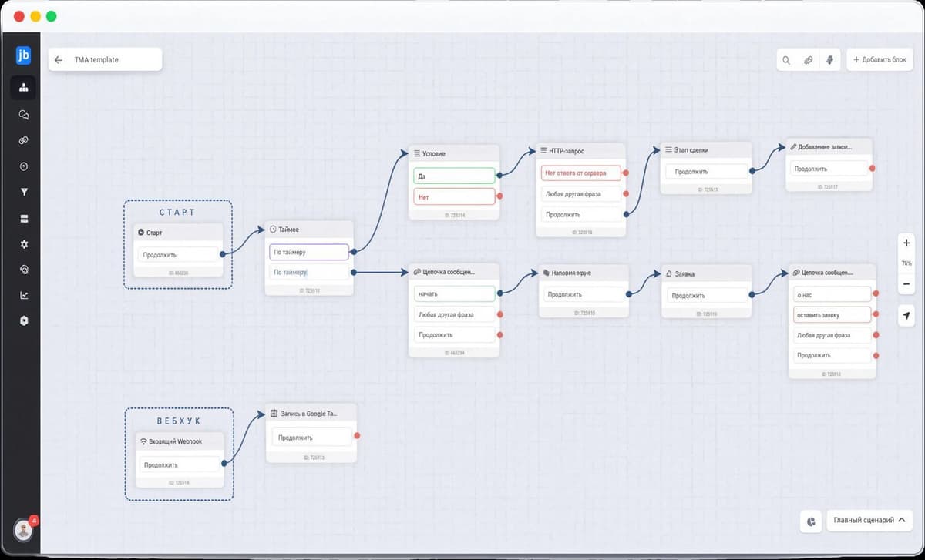Screen dimensions: 925x560
Task: Click the magnifier search icon in top toolbar
Action: [786, 60]
